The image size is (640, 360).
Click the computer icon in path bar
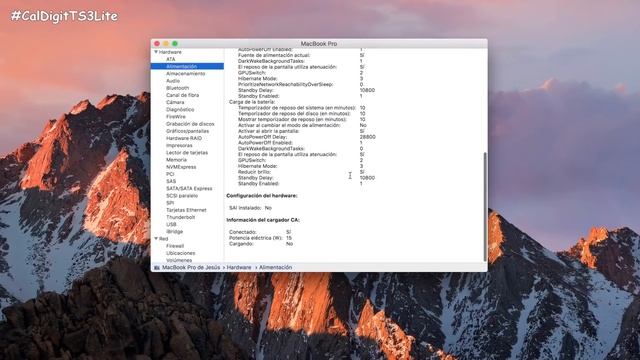157,268
